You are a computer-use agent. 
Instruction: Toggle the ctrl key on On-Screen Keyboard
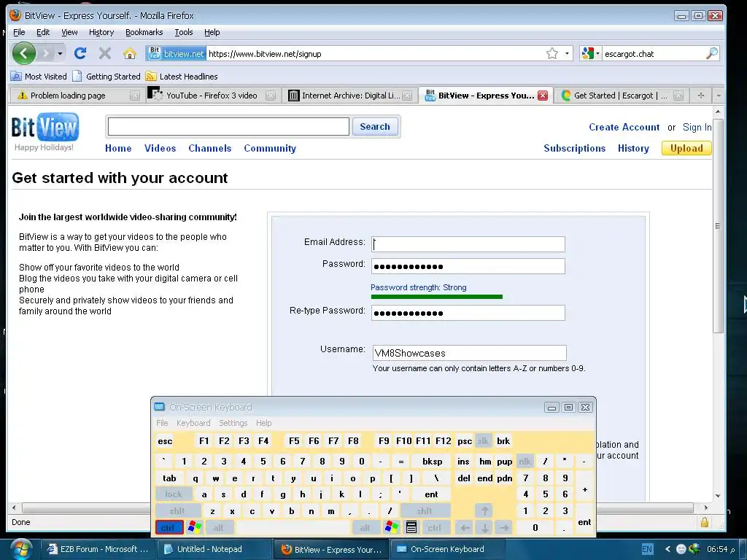[x=169, y=528]
